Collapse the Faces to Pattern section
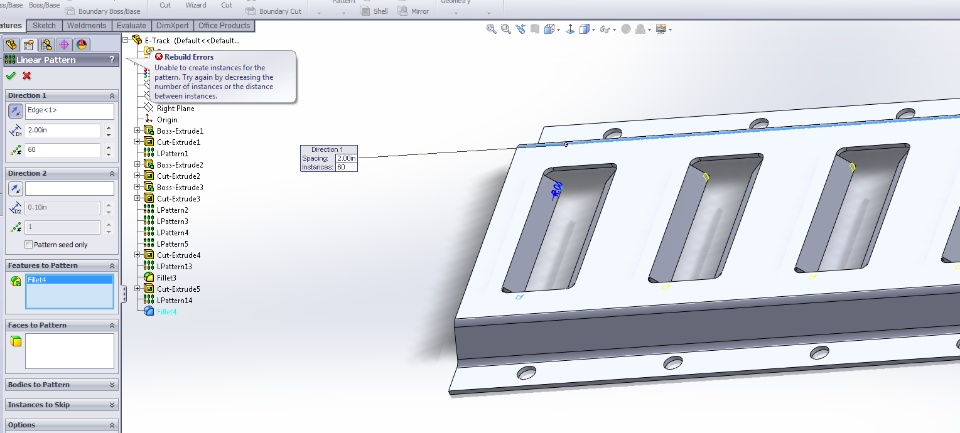The image size is (960, 433). pos(112,325)
